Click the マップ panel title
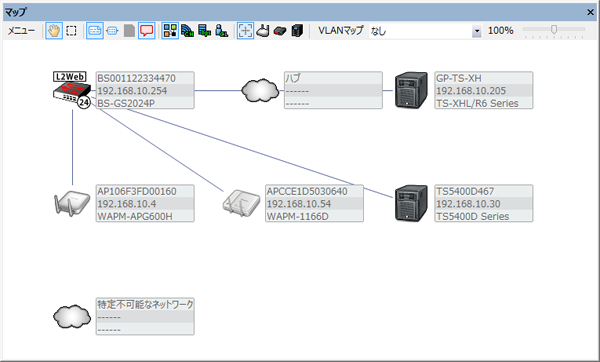This screenshot has width=600, height=362. click(x=16, y=12)
